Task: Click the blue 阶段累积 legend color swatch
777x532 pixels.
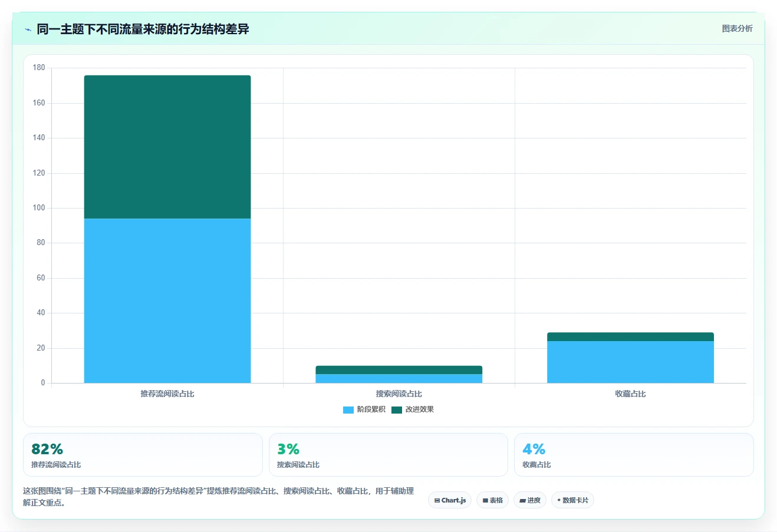Action: point(348,410)
